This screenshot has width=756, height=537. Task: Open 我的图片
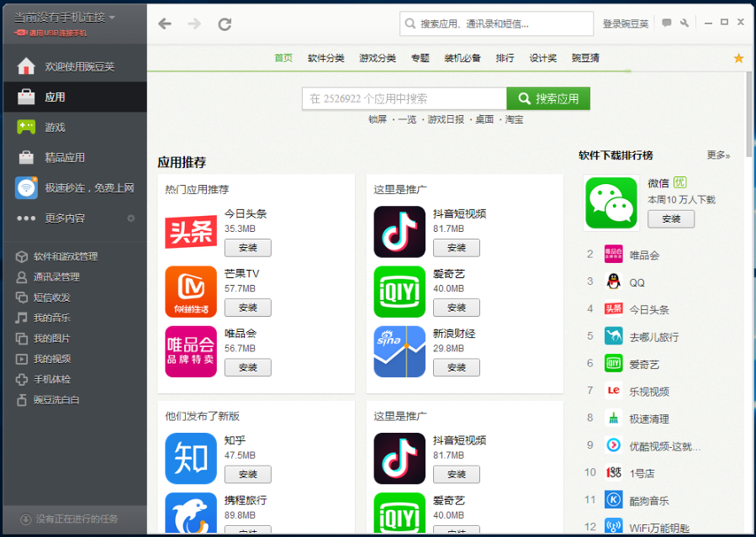[x=44, y=339]
